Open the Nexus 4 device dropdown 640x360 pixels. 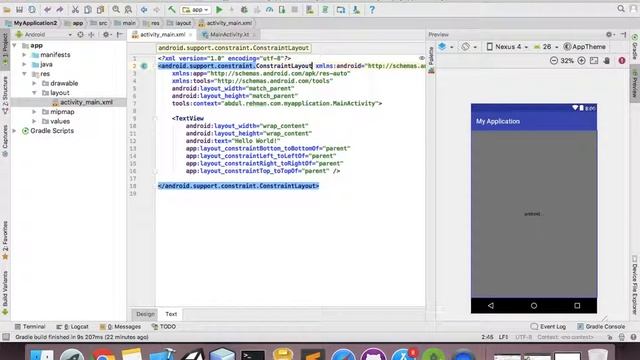pyautogui.click(x=507, y=47)
